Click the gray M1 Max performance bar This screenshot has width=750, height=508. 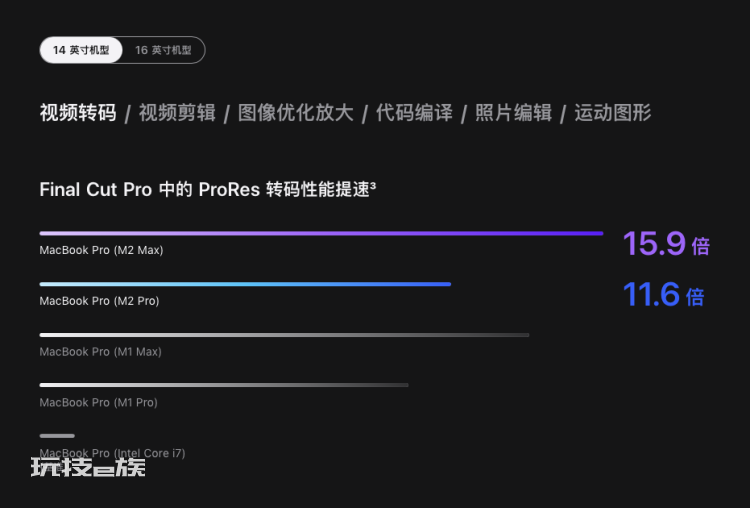[x=285, y=335]
